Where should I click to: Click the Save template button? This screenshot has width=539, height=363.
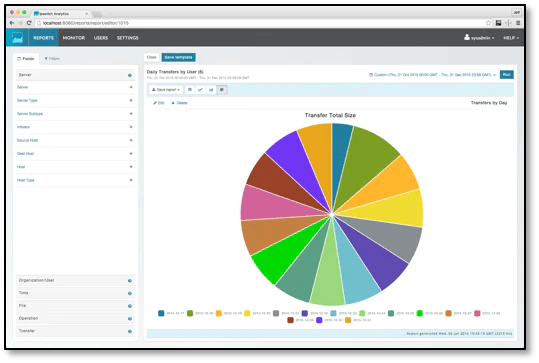(x=178, y=57)
